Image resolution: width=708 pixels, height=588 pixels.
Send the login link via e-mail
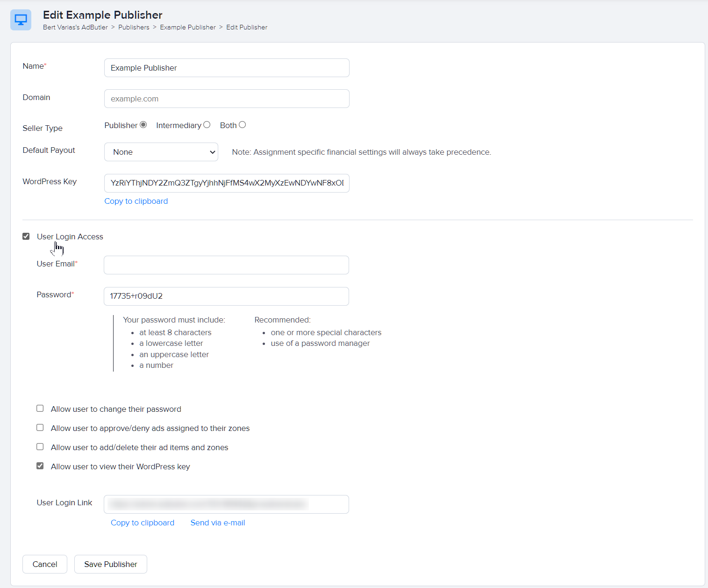pyautogui.click(x=218, y=523)
